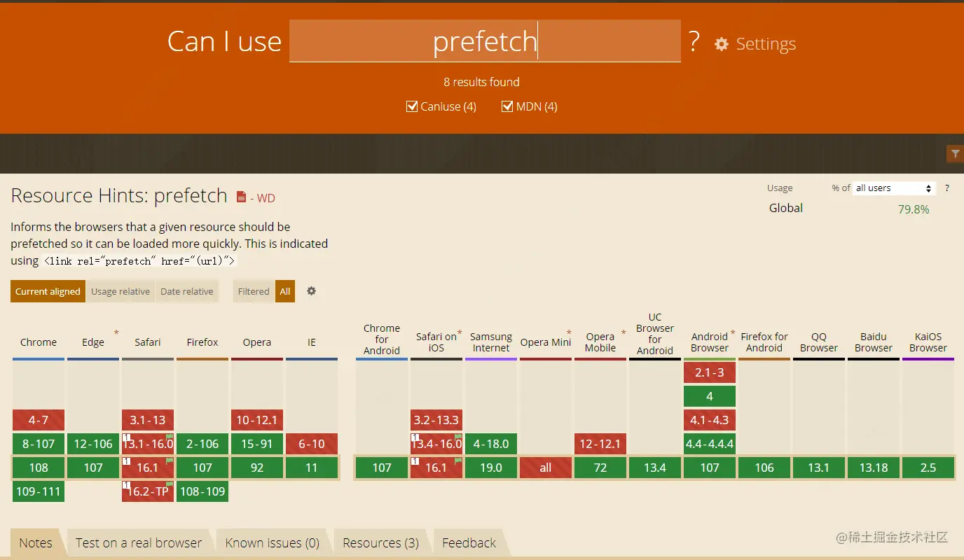Click Android Browser header
This screenshot has height=560, width=964.
point(710,342)
